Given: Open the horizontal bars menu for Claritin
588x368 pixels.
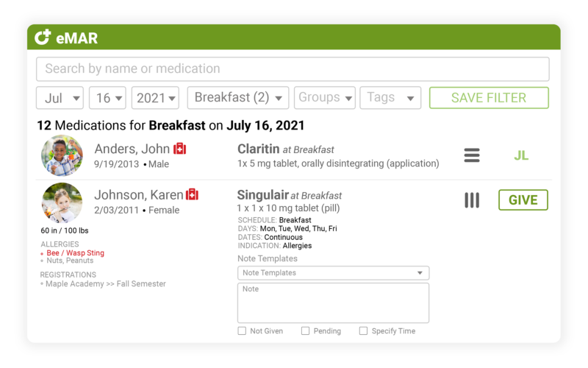Looking at the screenshot, I should (x=472, y=155).
